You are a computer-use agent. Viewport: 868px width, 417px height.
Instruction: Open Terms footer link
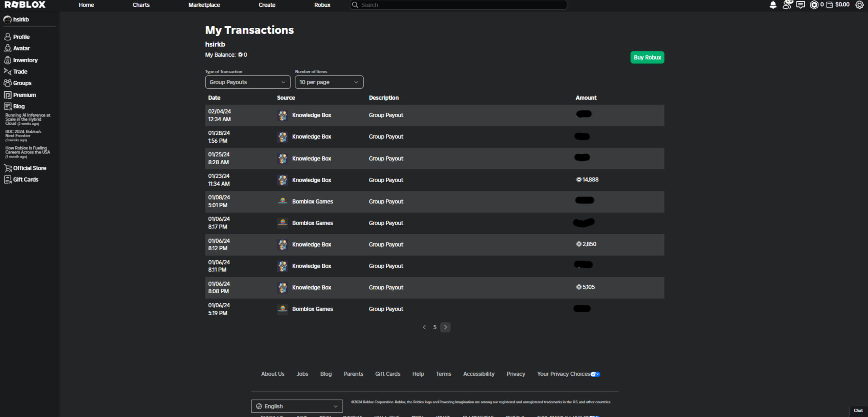[x=443, y=374]
